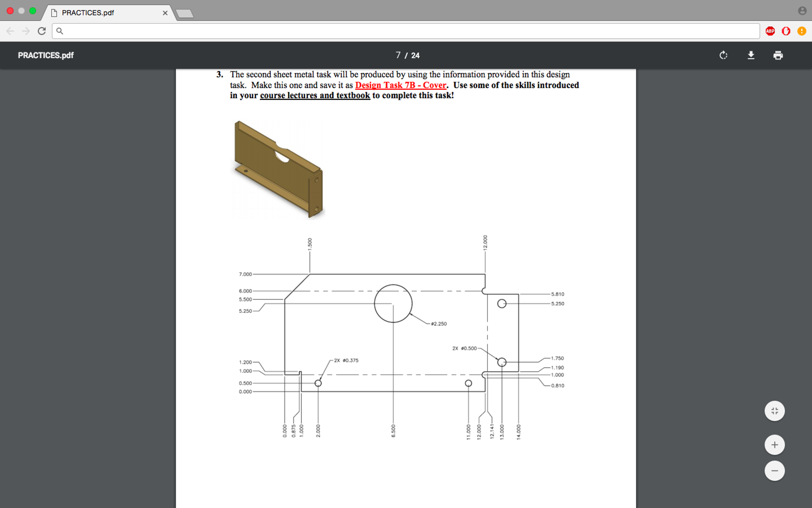Go back to the previous page
Screen dimensions: 812x508
tap(10, 31)
